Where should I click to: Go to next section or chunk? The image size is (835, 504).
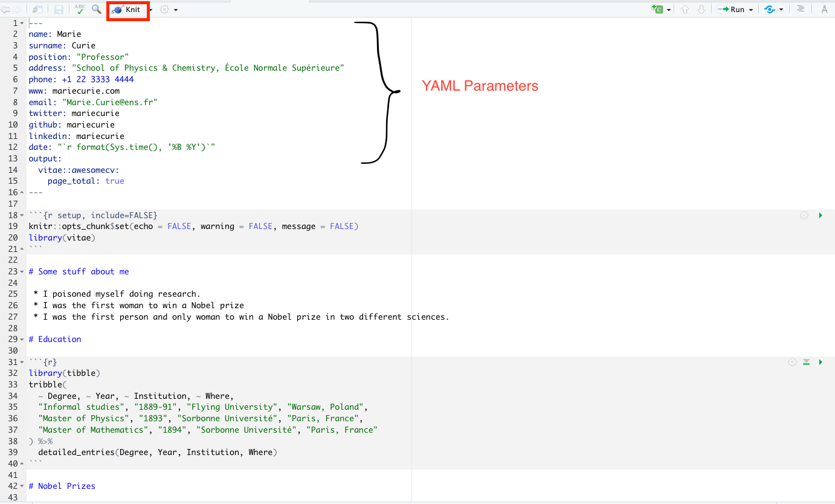pyautogui.click(x=701, y=10)
